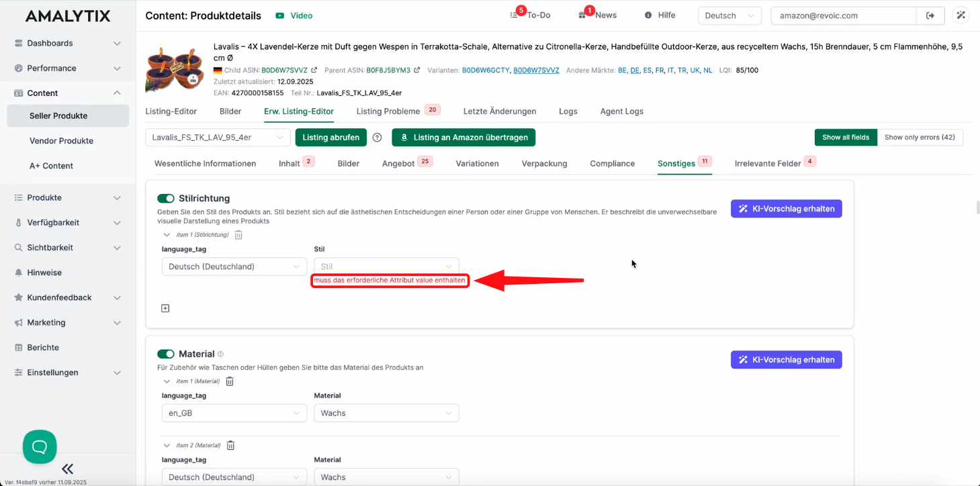980x486 pixels.
Task: Click the product thumbnail image
Action: tap(175, 68)
